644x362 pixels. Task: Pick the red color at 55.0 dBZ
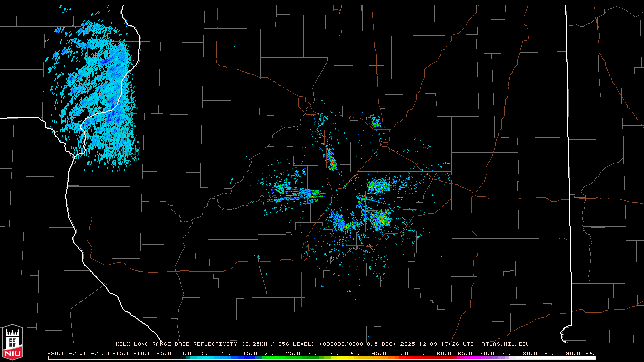[x=422, y=358]
